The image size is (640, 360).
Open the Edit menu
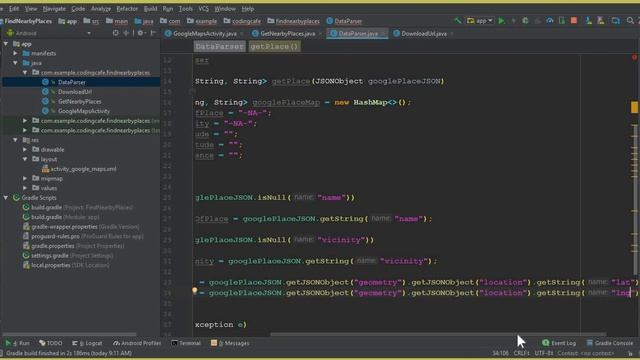point(14,9)
